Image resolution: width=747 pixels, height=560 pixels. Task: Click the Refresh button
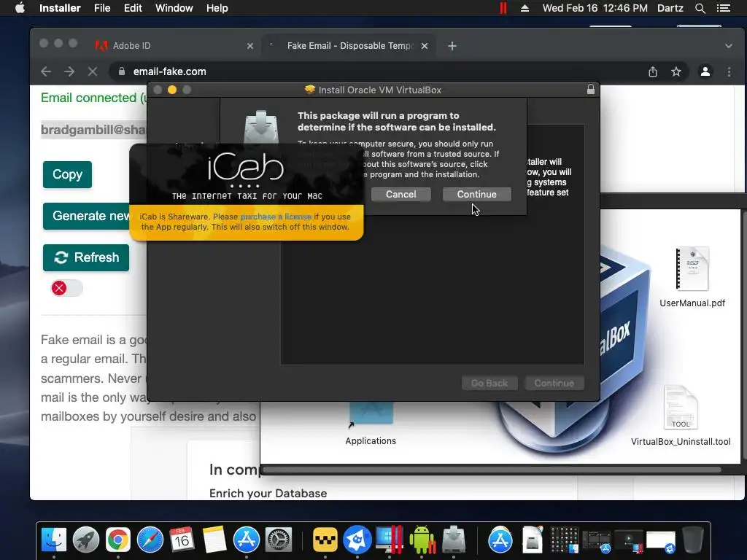pos(86,257)
